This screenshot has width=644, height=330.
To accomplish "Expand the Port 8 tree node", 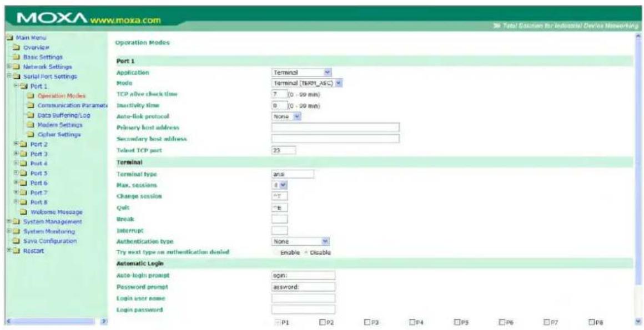I will pos(15,202).
